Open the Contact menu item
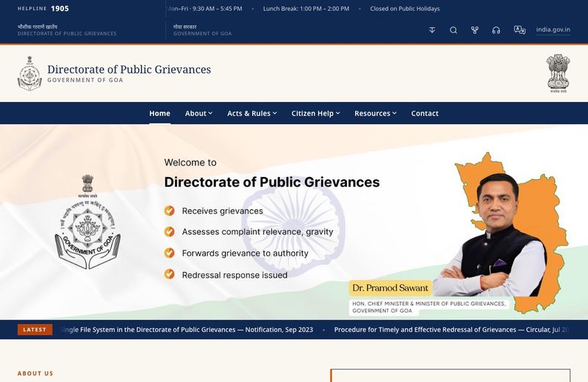The height and width of the screenshot is (382, 588). pos(425,113)
